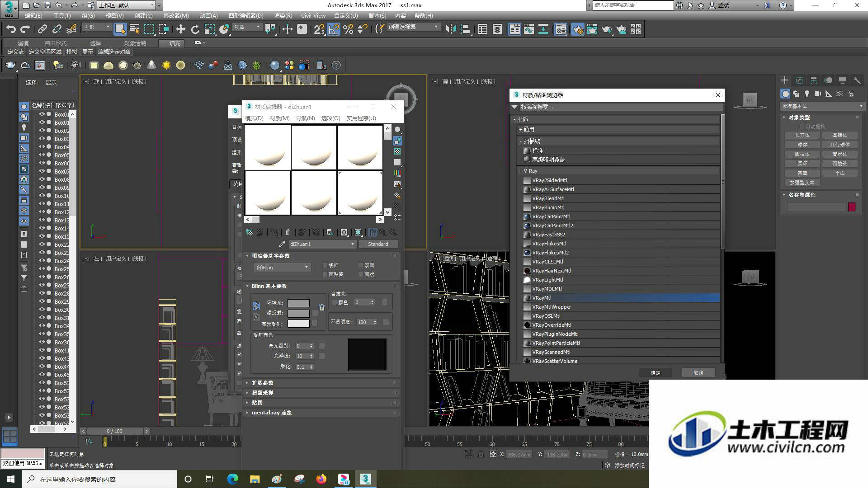Click the eyedropper pick material icon
Screen dimensions: 868x489
282,244
